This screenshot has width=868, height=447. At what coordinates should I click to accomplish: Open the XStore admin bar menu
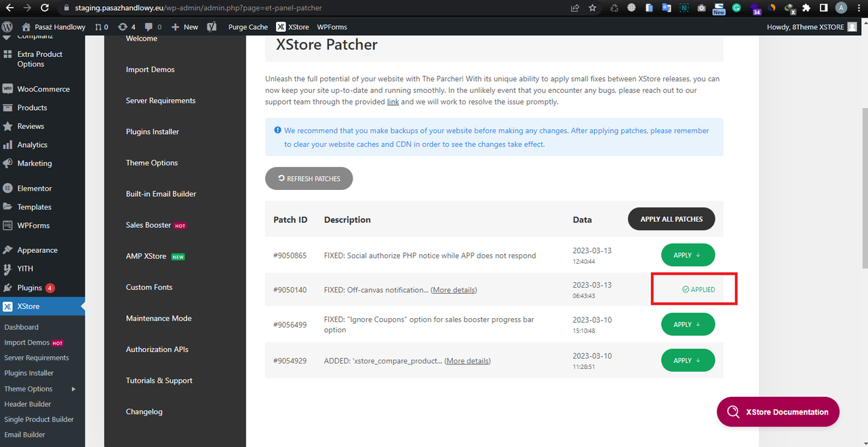[x=293, y=27]
